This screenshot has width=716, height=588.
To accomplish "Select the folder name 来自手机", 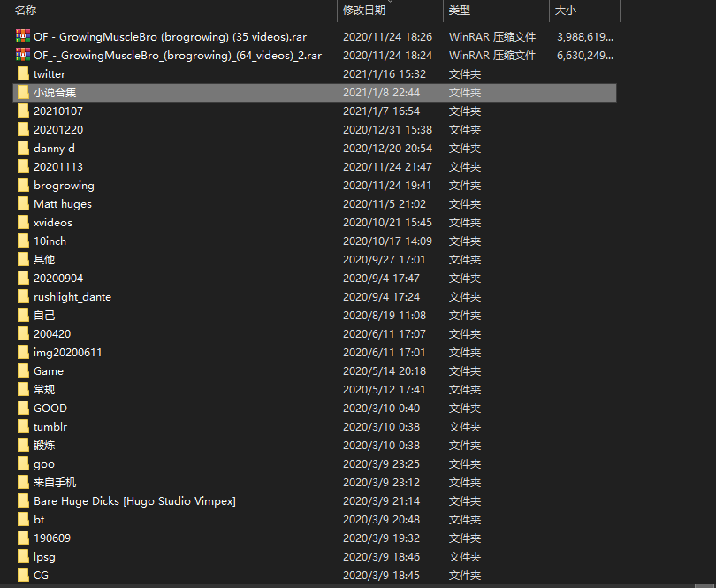I will pyautogui.click(x=55, y=483).
